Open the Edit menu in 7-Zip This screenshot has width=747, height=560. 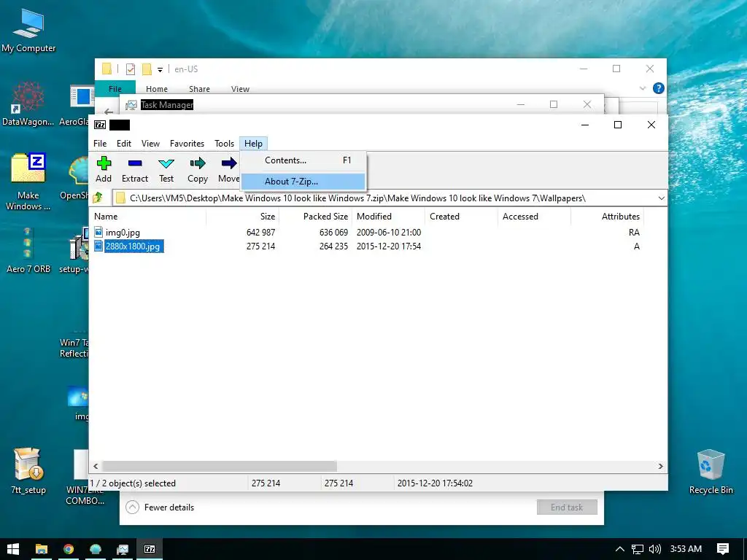pyautogui.click(x=124, y=144)
